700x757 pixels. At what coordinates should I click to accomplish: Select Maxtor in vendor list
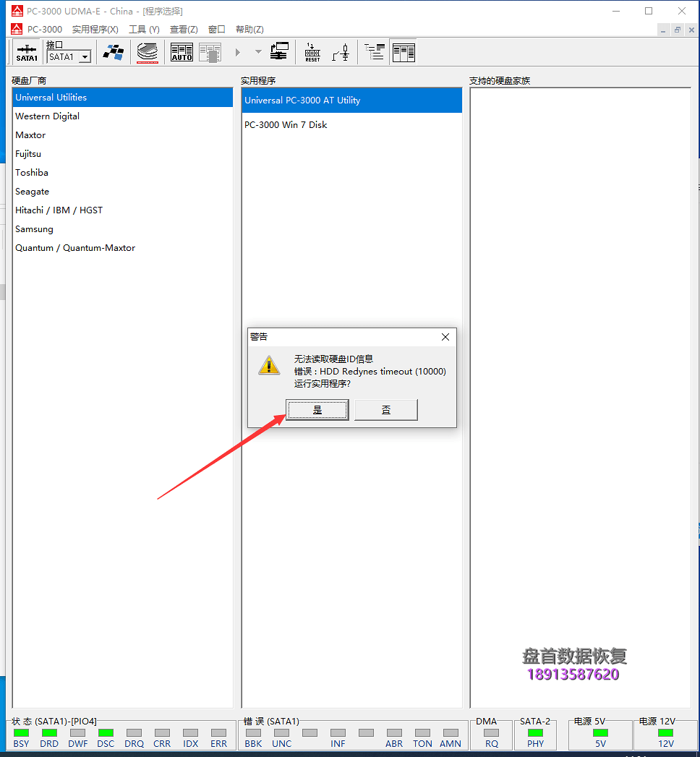tap(123, 135)
